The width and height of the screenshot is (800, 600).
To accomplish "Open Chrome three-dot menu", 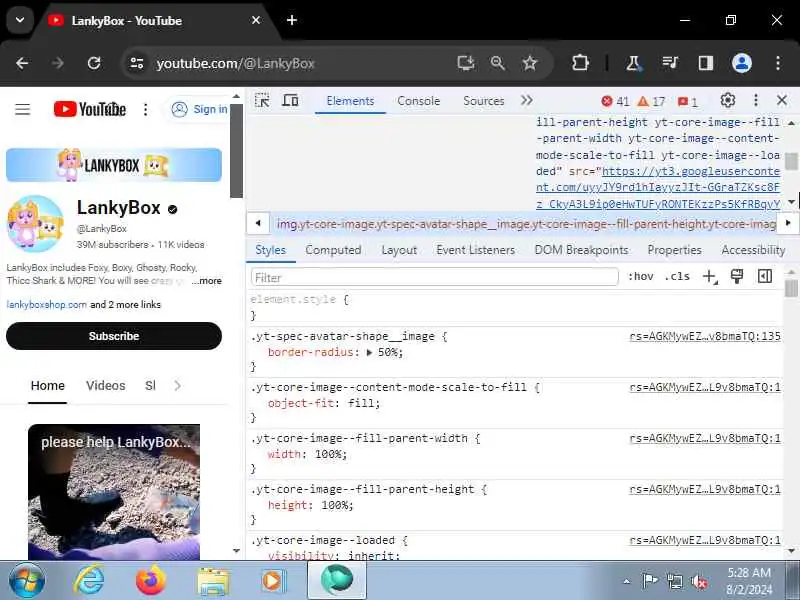I will 778,63.
